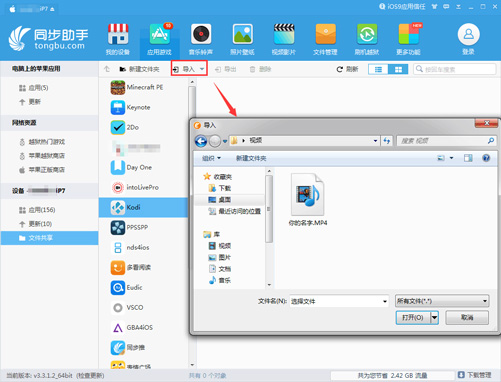Open 苹果正版商店 in sidebar
Image resolution: width=501 pixels, height=382 pixels.
pyautogui.click(x=42, y=170)
